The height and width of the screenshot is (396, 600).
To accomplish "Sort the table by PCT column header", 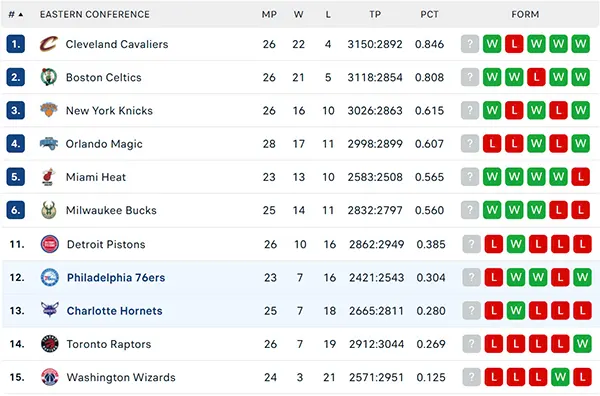I will point(429,15).
